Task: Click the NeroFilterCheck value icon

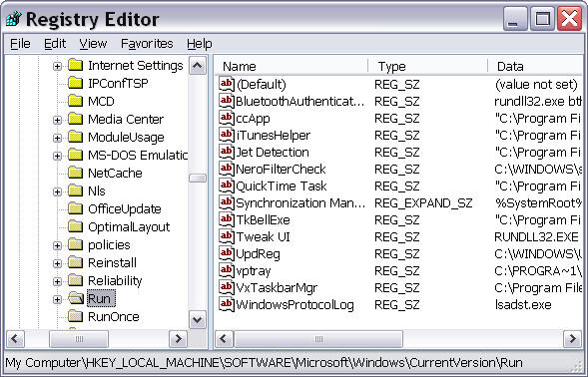Action: pos(227,169)
